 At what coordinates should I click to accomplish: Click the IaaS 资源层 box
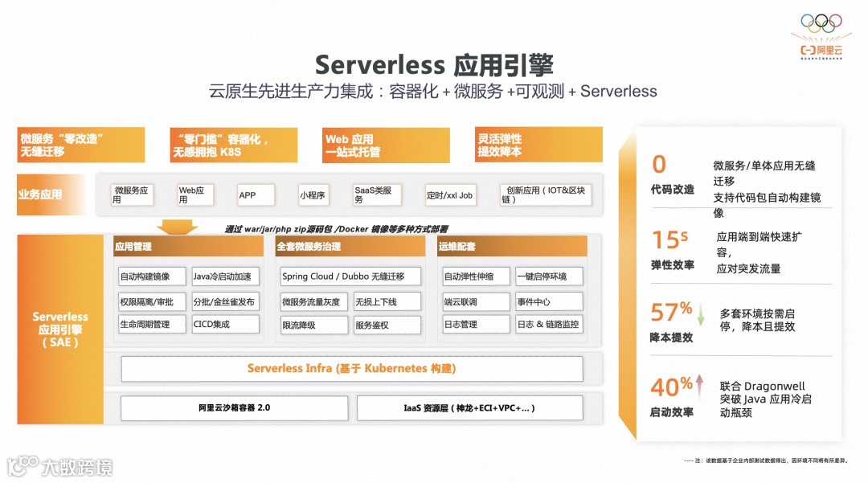[x=470, y=407]
